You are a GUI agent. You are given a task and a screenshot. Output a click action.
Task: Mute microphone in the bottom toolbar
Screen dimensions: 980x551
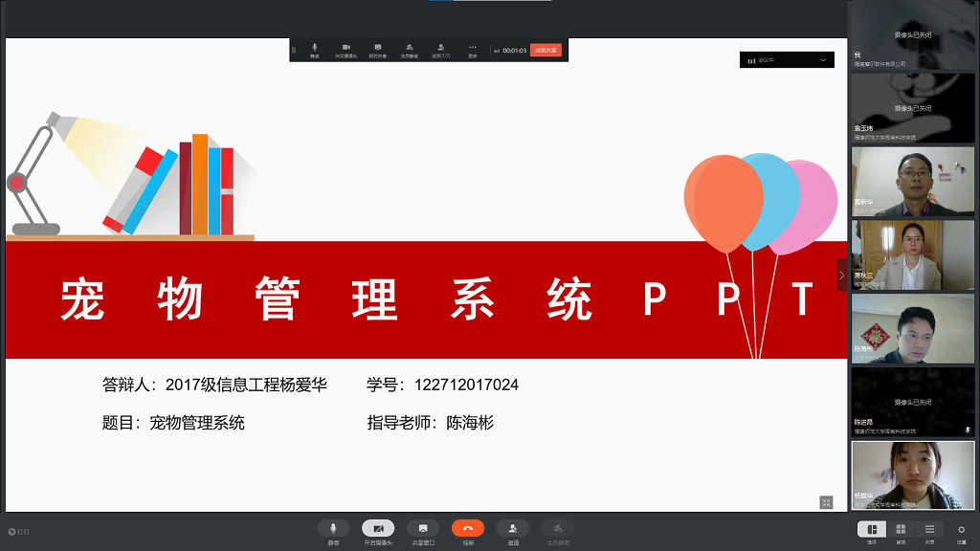(333, 529)
